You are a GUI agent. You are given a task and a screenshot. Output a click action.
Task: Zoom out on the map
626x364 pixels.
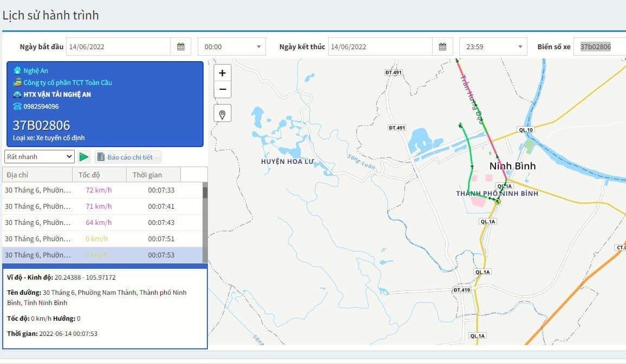(x=223, y=89)
